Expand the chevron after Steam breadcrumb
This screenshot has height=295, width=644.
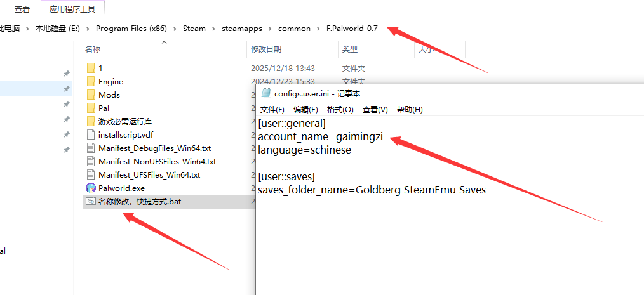213,29
